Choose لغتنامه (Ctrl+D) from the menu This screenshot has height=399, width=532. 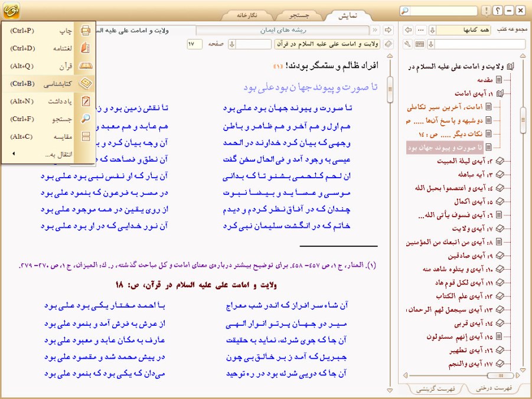pos(48,48)
